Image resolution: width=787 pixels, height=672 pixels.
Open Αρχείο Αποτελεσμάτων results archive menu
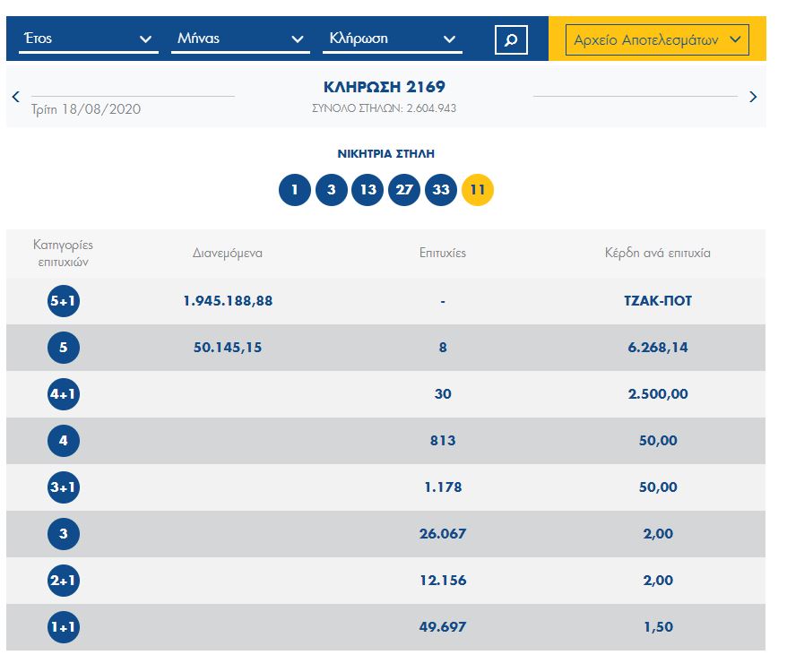click(x=657, y=40)
